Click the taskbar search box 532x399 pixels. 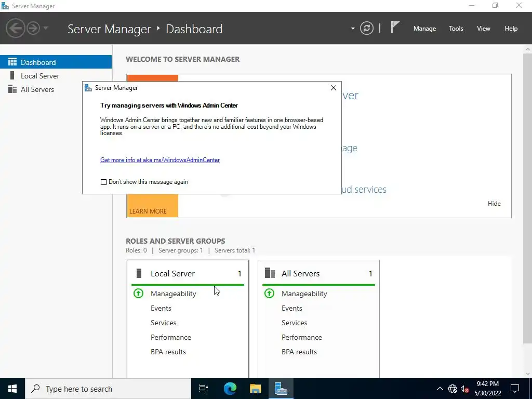(108, 389)
